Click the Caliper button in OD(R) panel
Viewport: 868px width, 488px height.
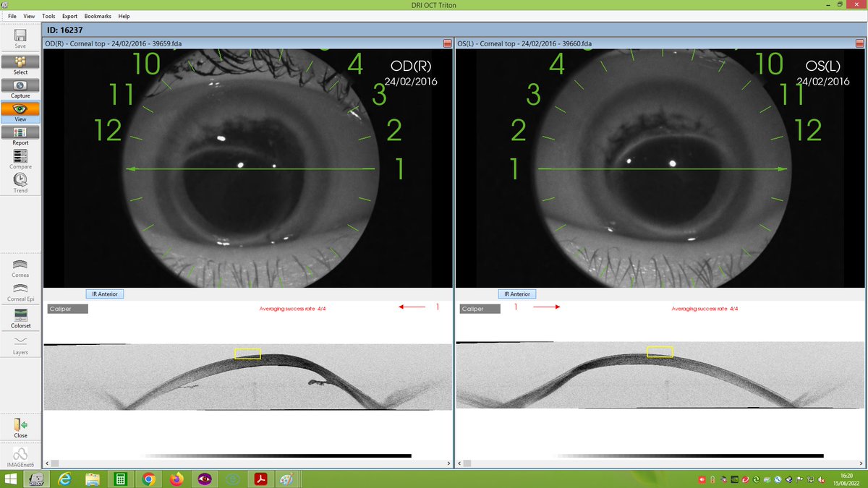[x=68, y=309]
